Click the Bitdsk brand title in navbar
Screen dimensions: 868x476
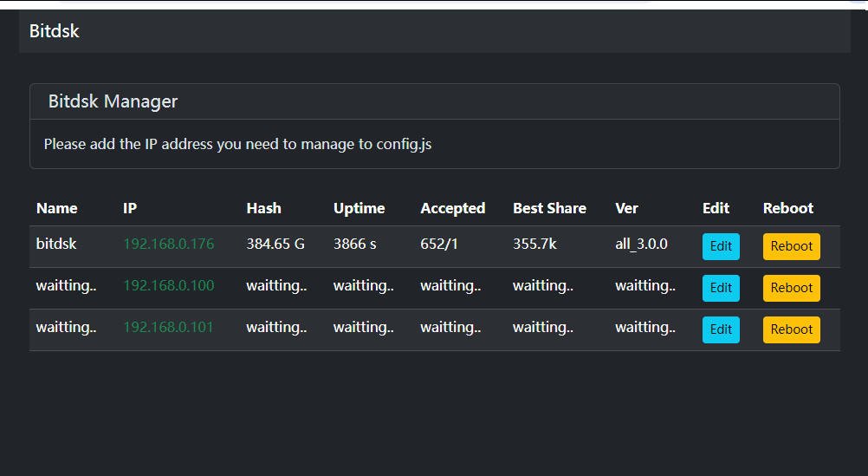pos(55,31)
